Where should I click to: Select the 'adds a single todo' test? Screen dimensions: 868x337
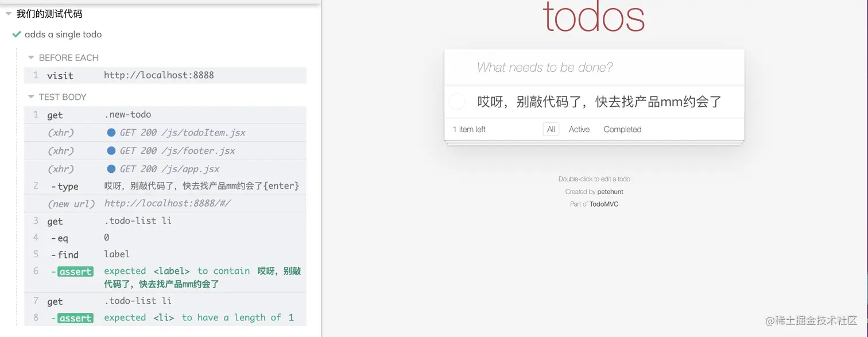[63, 34]
